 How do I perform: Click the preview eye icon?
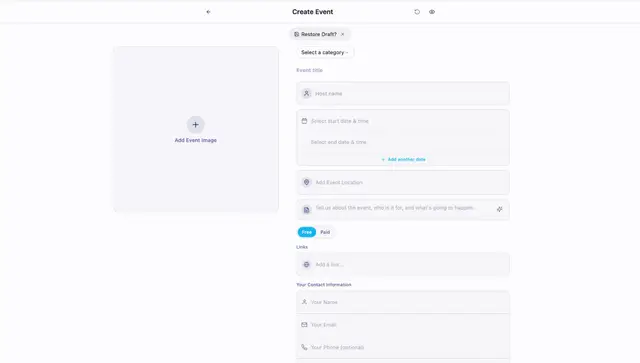click(x=432, y=12)
